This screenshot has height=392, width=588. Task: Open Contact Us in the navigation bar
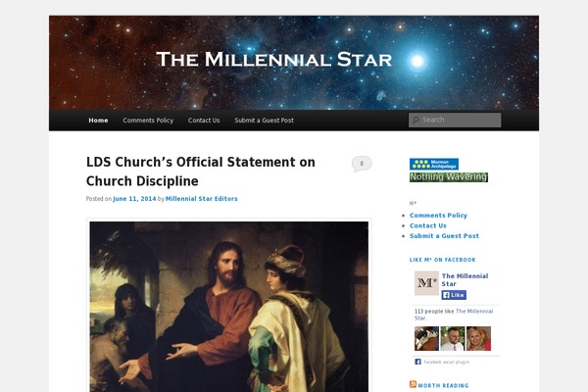point(204,121)
